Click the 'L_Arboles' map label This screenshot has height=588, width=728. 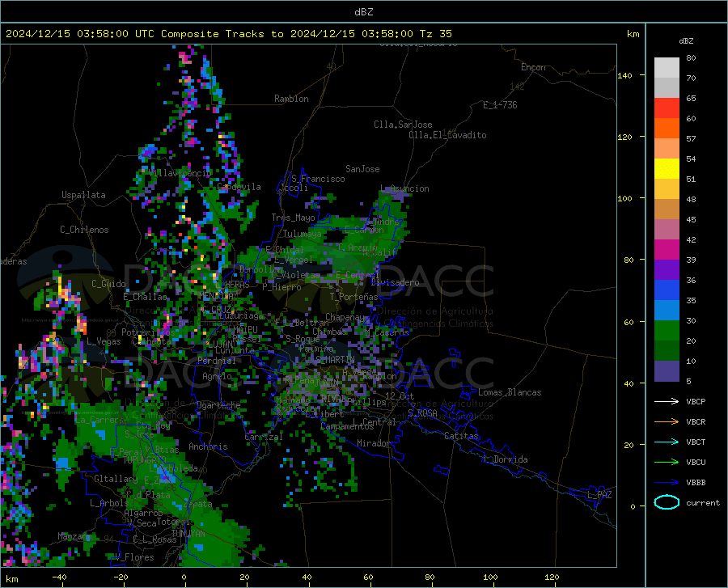pyautogui.click(x=109, y=503)
